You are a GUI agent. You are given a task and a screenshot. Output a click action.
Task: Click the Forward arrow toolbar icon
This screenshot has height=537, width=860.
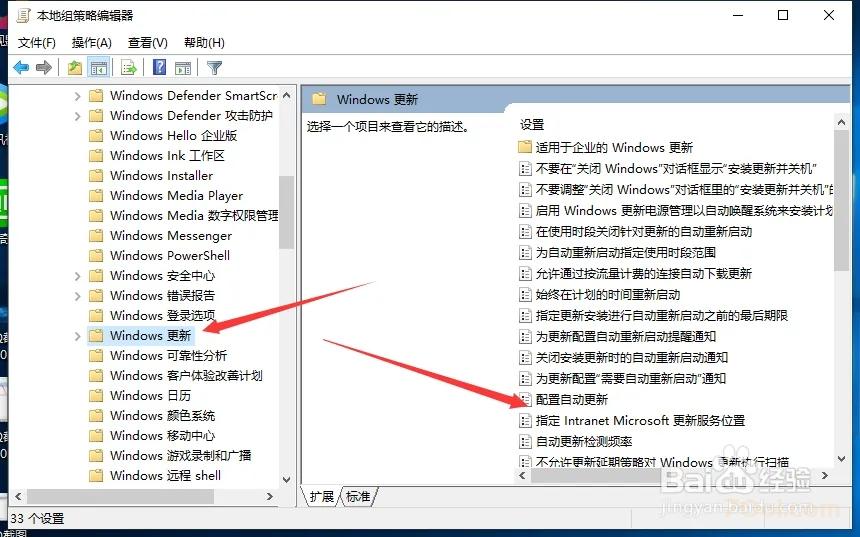click(43, 67)
